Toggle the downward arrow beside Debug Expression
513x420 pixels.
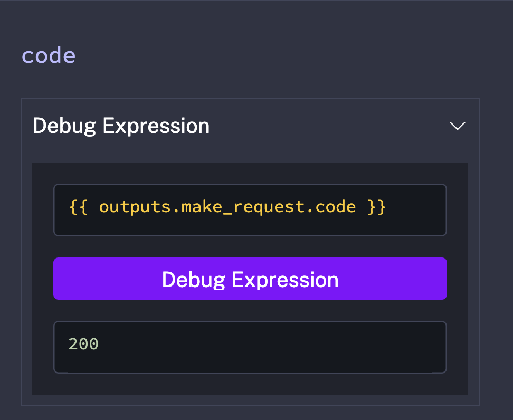click(x=457, y=126)
